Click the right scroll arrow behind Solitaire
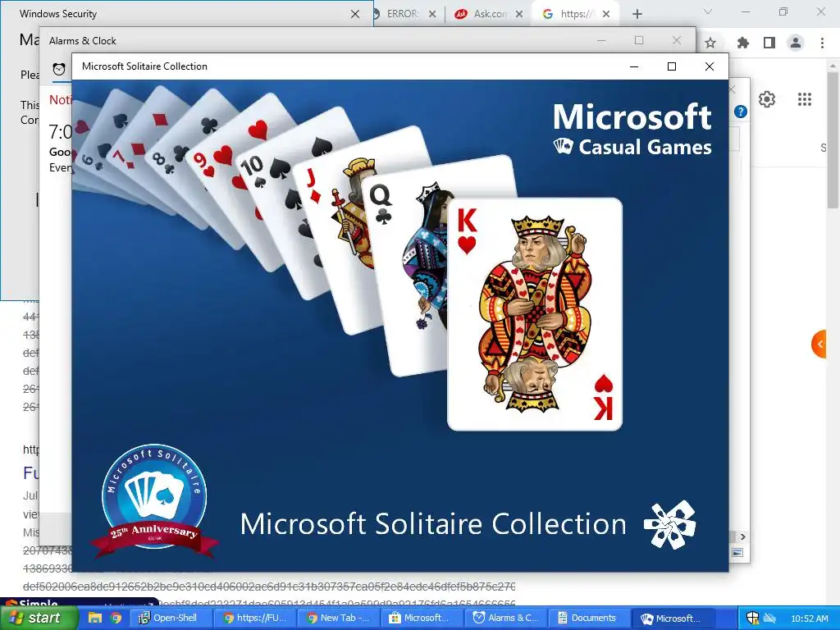This screenshot has width=840, height=630. (x=742, y=536)
